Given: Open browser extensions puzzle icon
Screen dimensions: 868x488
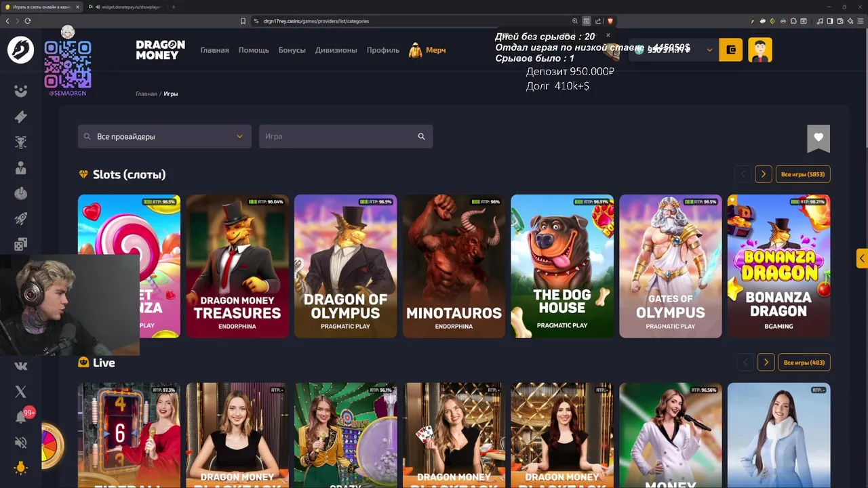Looking at the screenshot, I should pyautogui.click(x=793, y=21).
